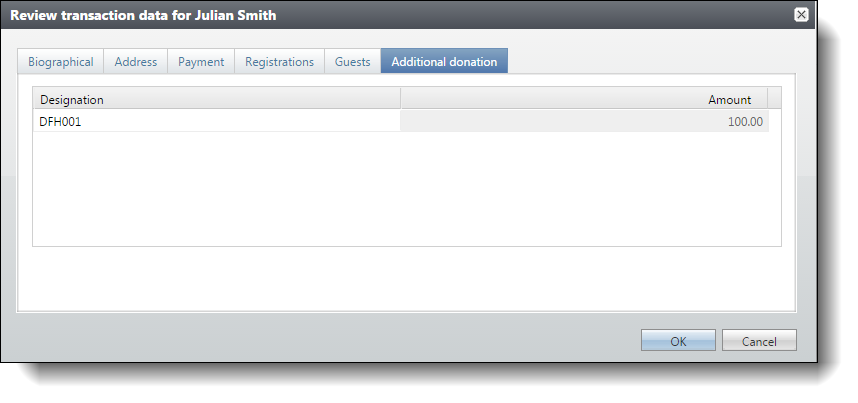Go to the Guests tab

pos(352,62)
